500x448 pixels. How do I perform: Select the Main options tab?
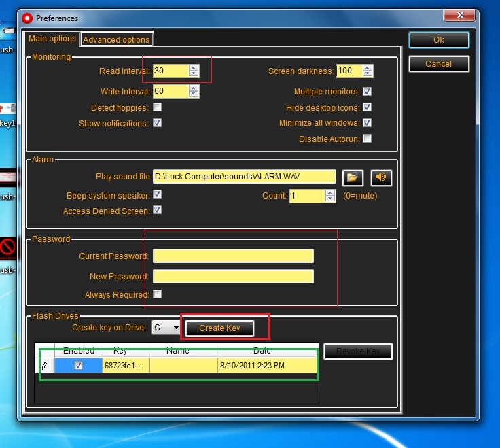pyautogui.click(x=52, y=39)
